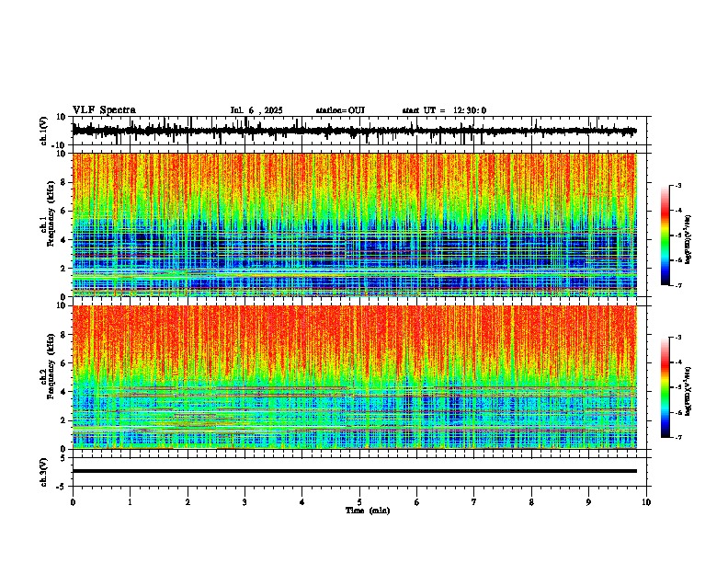Click the "2" kHz tick on ch.1 spectrogram axis
728x563 pixels.
point(64,269)
